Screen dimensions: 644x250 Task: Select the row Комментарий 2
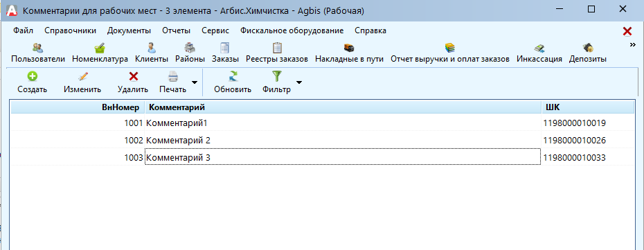point(322,141)
